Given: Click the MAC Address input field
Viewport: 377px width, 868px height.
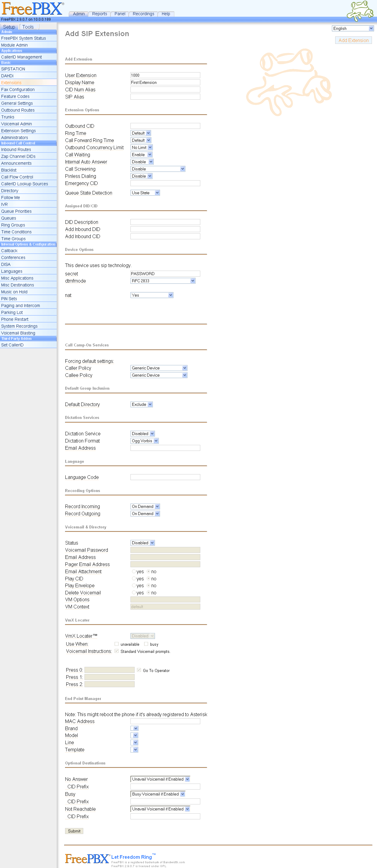Looking at the screenshot, I should [x=165, y=721].
